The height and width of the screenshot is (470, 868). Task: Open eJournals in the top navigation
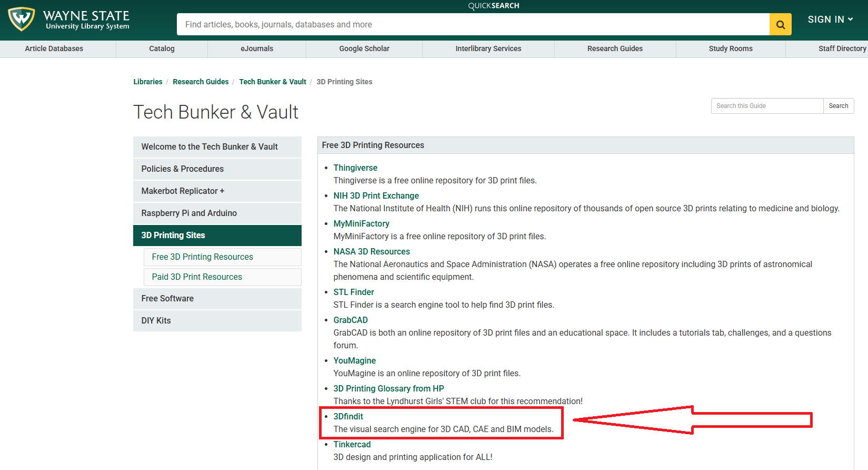pyautogui.click(x=257, y=48)
